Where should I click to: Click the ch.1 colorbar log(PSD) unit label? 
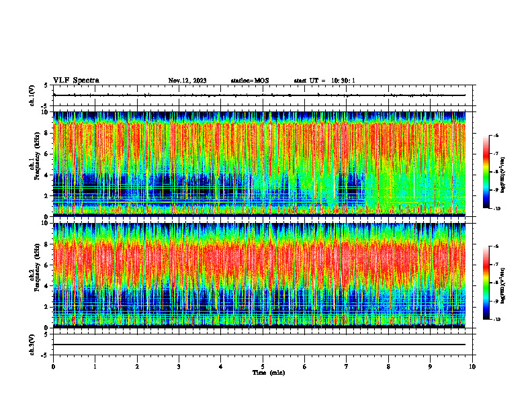click(x=503, y=175)
